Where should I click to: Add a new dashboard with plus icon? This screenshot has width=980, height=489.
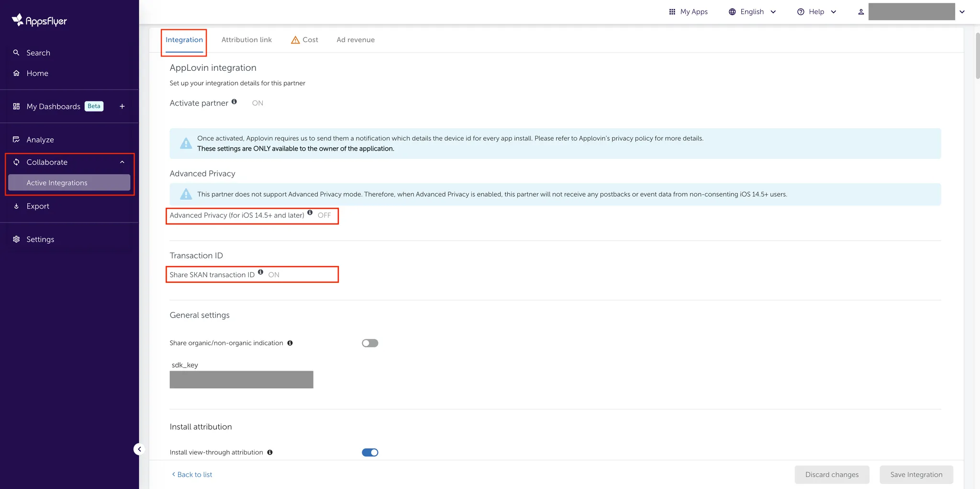[122, 106]
